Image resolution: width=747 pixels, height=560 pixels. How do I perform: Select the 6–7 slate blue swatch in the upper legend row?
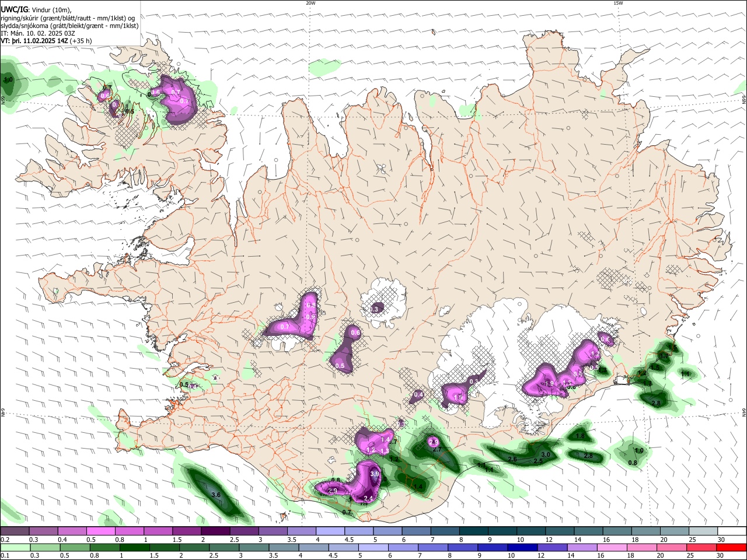coord(416,531)
